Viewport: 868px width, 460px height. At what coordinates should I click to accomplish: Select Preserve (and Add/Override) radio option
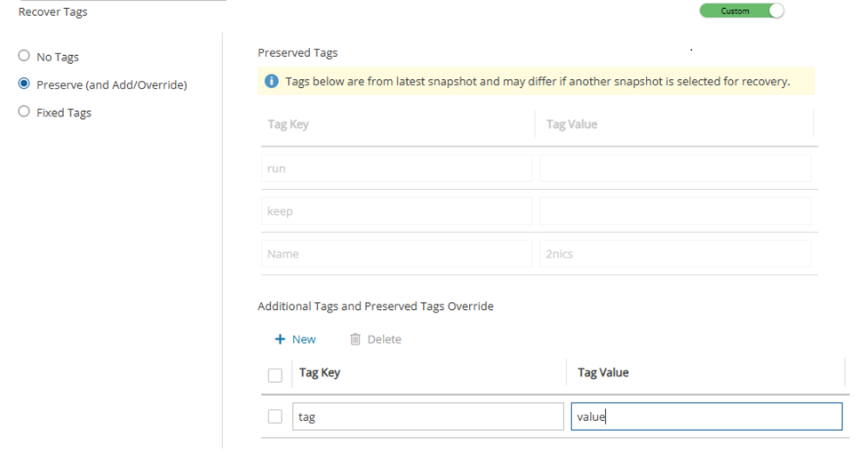point(24,84)
